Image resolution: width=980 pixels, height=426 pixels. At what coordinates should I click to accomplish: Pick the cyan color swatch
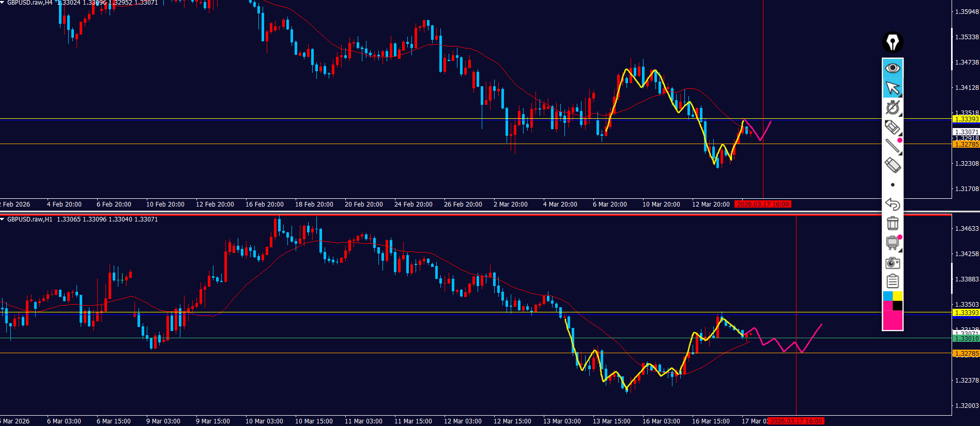[x=887, y=296]
